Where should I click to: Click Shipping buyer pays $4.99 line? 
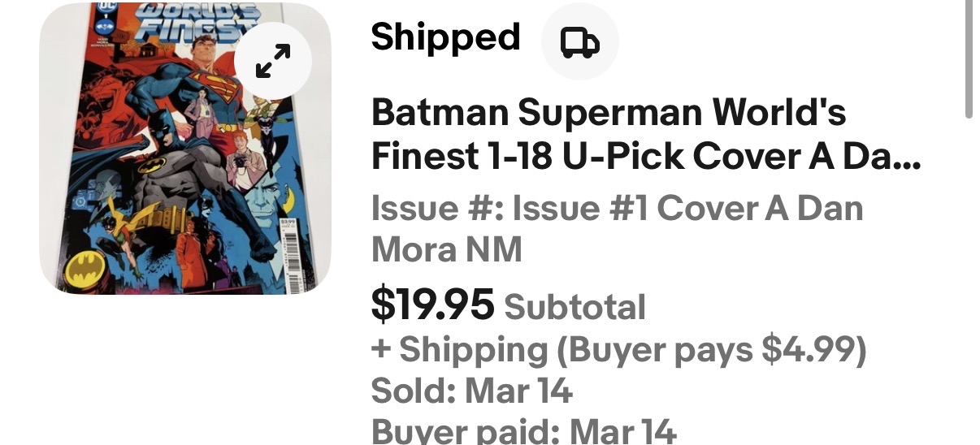[x=619, y=350]
